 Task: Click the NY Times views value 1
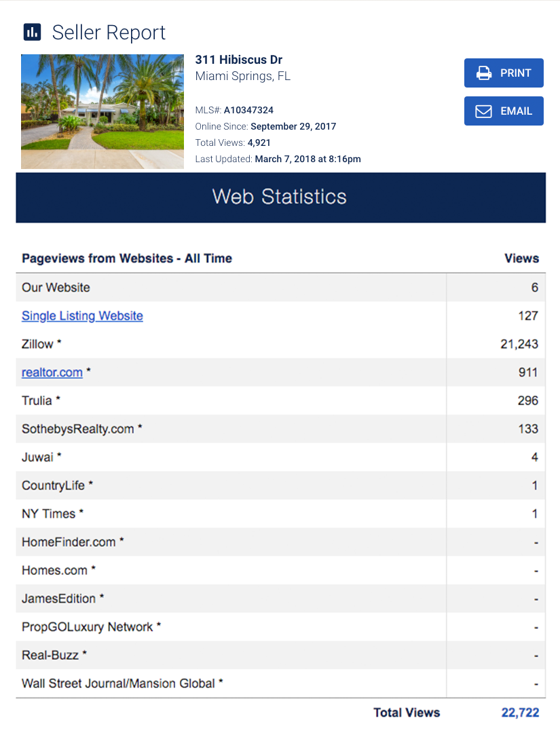[535, 514]
